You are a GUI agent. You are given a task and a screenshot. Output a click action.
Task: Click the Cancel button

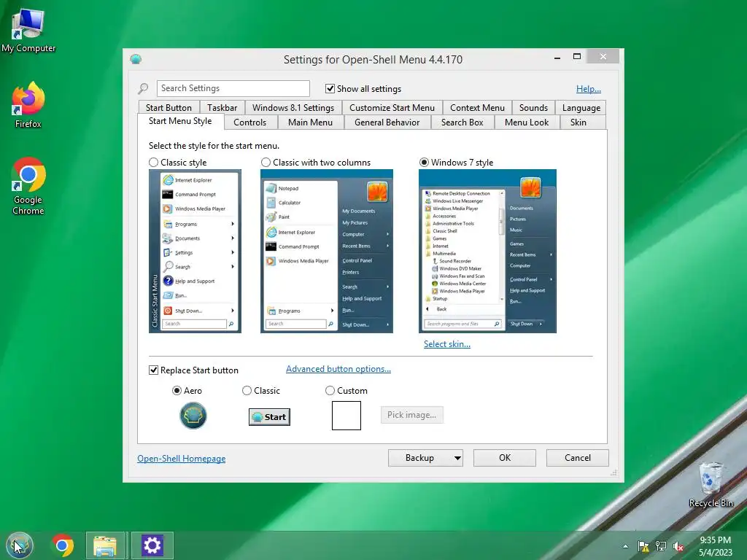coord(578,458)
